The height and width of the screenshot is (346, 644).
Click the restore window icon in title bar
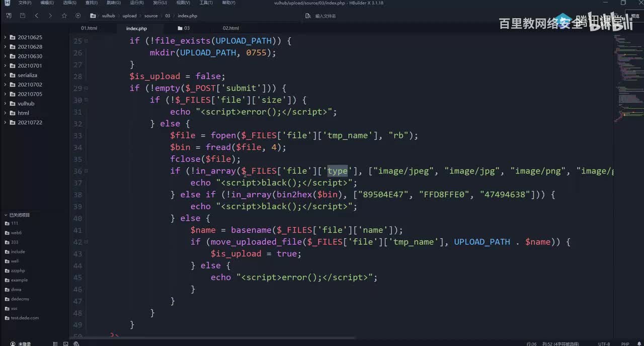[623, 3]
